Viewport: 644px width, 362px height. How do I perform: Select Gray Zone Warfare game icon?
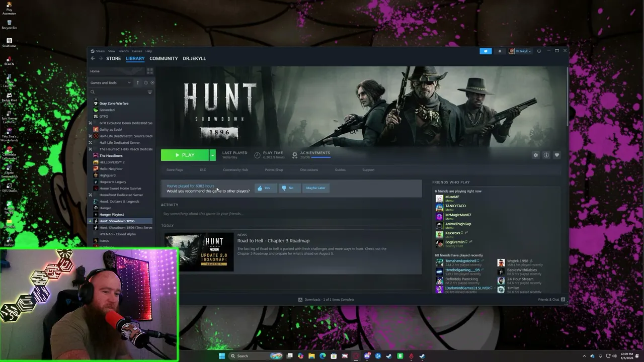pos(96,103)
